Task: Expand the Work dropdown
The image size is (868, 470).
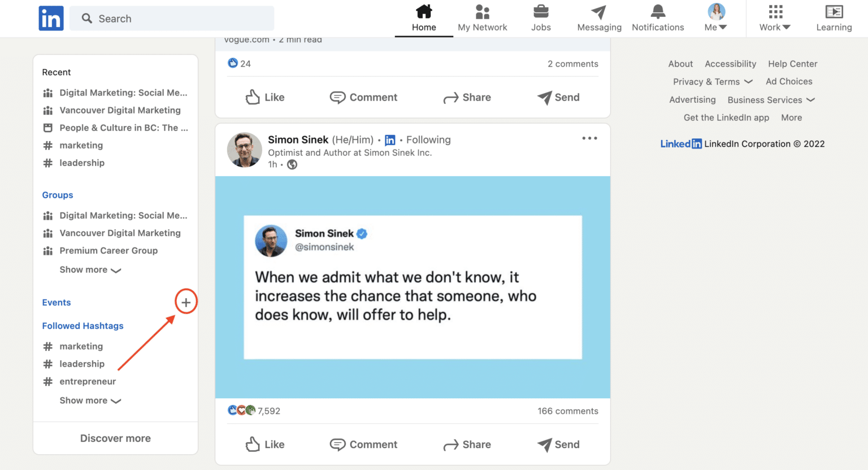Action: (x=774, y=18)
